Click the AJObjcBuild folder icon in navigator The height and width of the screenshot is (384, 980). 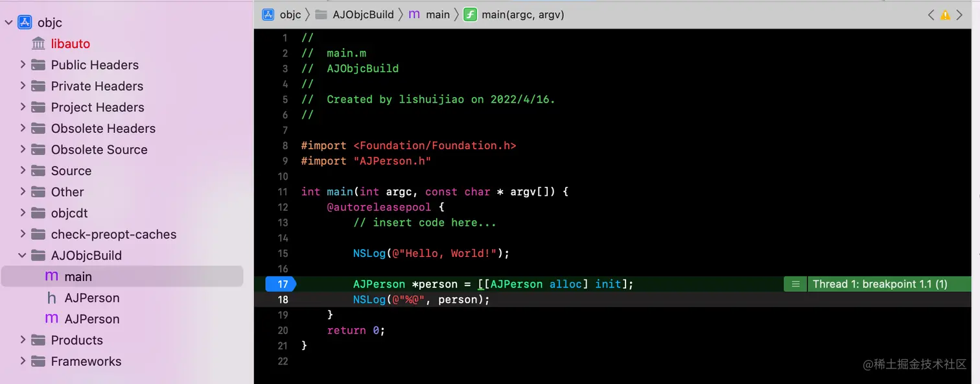tap(39, 256)
